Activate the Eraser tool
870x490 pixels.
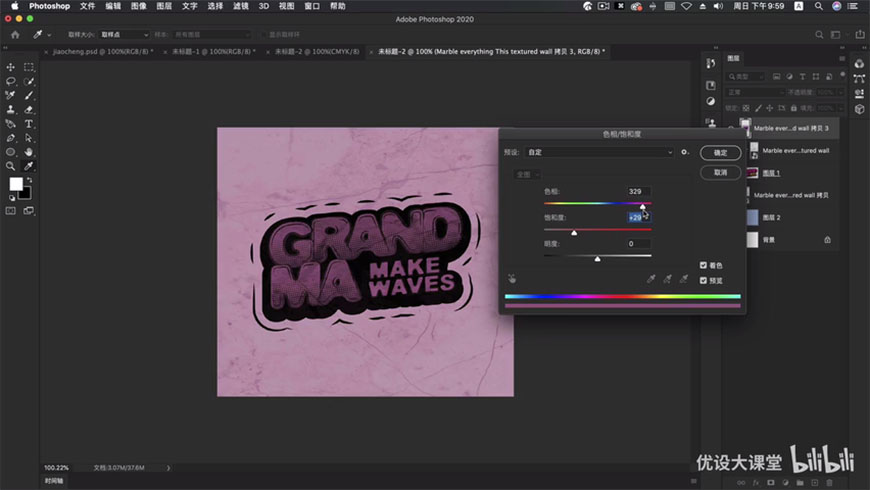[x=28, y=109]
